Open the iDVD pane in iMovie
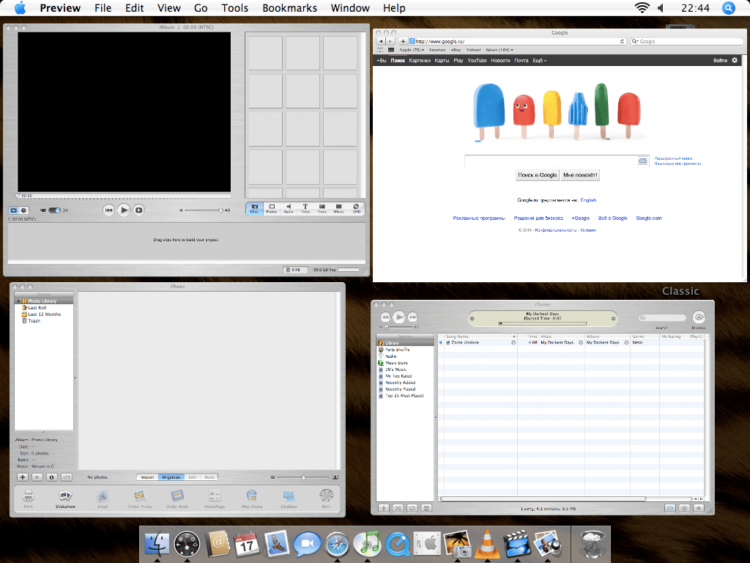The height and width of the screenshot is (563, 750). click(356, 209)
